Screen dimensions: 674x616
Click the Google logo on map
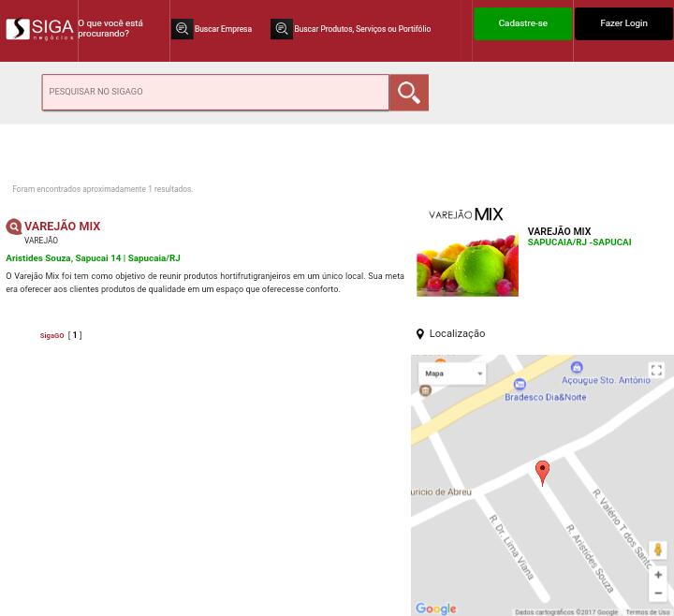point(436,609)
